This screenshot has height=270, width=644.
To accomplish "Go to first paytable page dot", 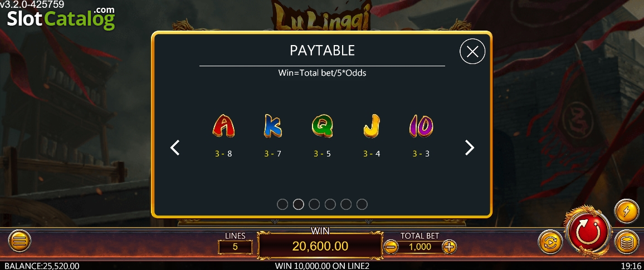I will [x=282, y=204].
